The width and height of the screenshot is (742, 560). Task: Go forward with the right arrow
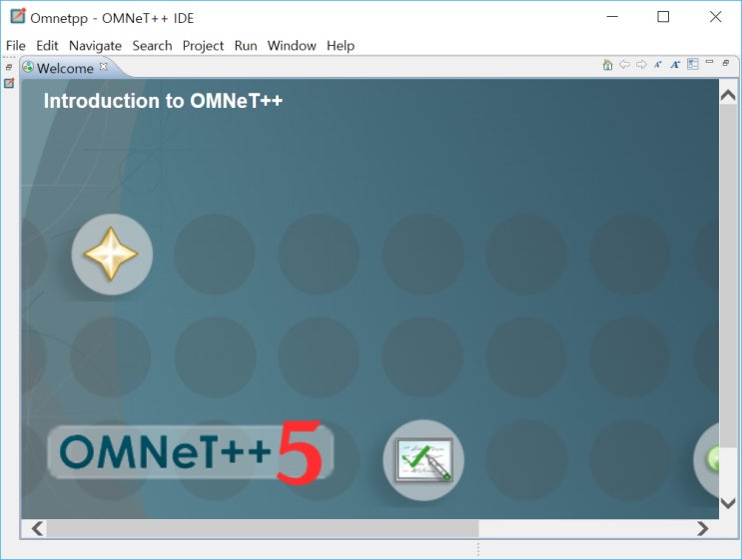point(641,64)
